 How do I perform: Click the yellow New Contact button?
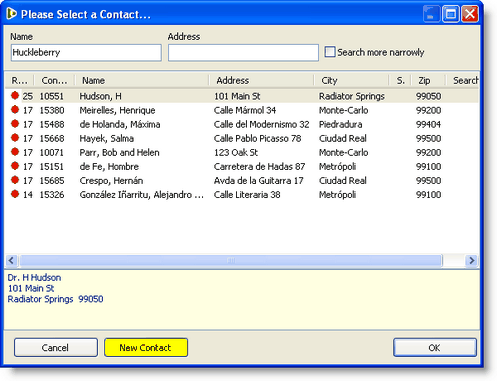click(146, 348)
